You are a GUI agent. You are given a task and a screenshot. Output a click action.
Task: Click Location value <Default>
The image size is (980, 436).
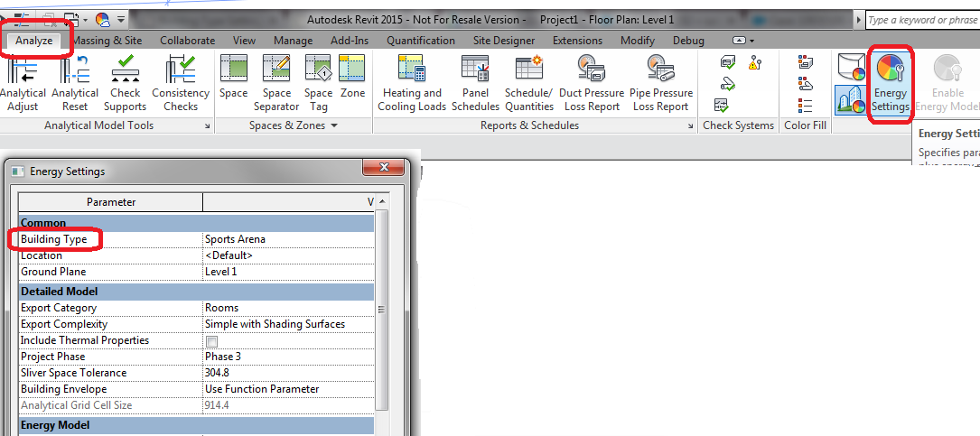[289, 255]
